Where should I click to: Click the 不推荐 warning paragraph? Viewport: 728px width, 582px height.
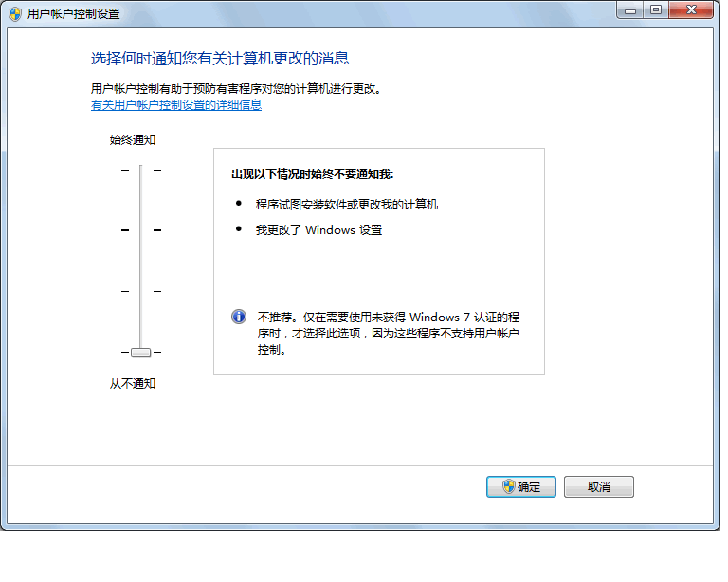388,334
